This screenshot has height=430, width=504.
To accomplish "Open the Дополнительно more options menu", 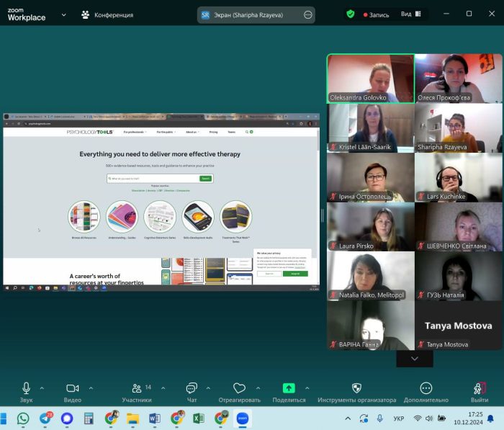I will click(x=426, y=389).
